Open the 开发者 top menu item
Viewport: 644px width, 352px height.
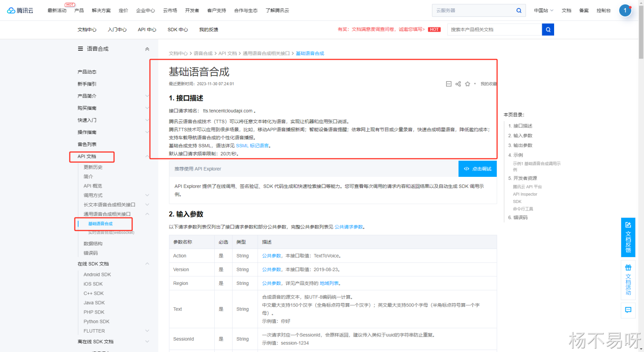pos(192,11)
